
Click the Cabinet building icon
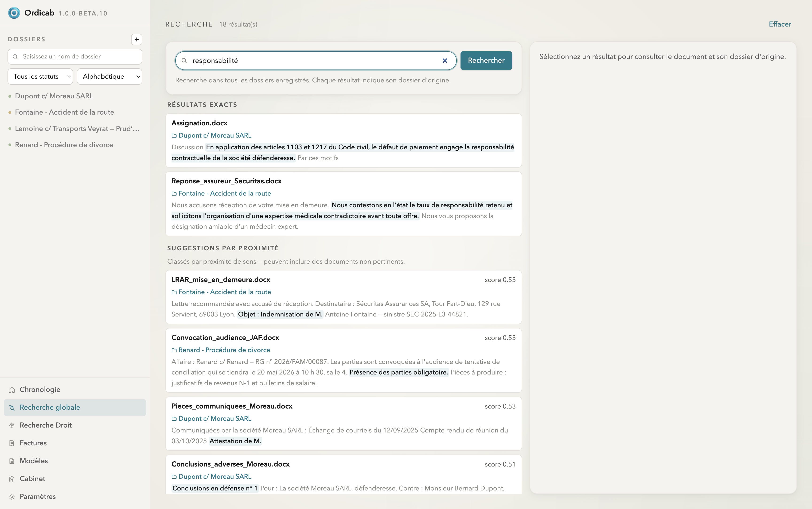[x=12, y=479]
